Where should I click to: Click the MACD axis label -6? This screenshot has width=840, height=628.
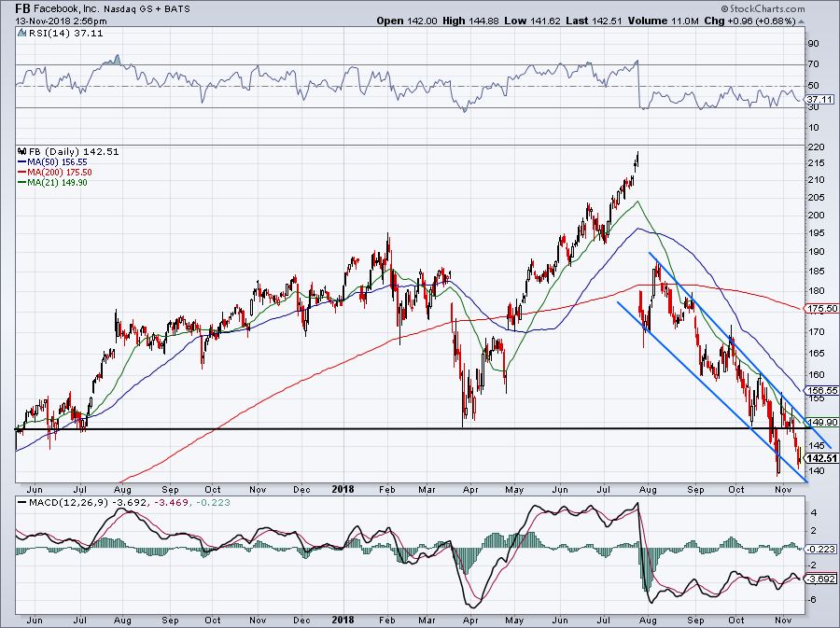(x=813, y=600)
